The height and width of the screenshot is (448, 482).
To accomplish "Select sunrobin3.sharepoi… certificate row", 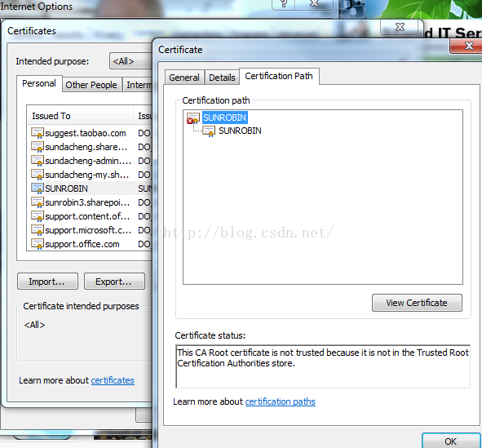I will pos(91,202).
